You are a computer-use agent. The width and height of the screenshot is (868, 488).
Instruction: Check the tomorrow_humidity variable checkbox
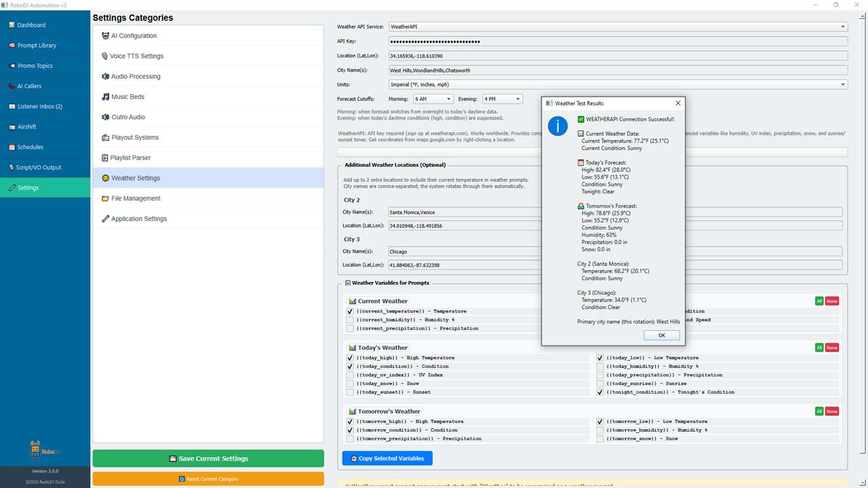600,430
